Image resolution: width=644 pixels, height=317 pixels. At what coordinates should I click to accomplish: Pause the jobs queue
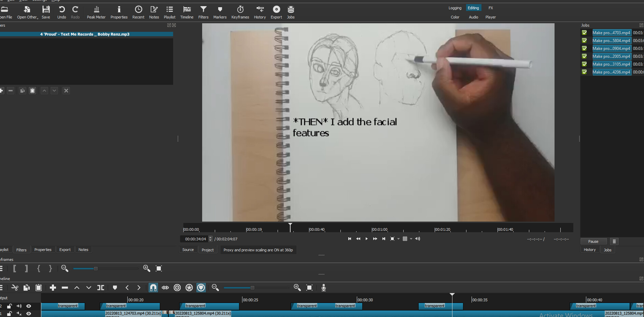click(593, 241)
